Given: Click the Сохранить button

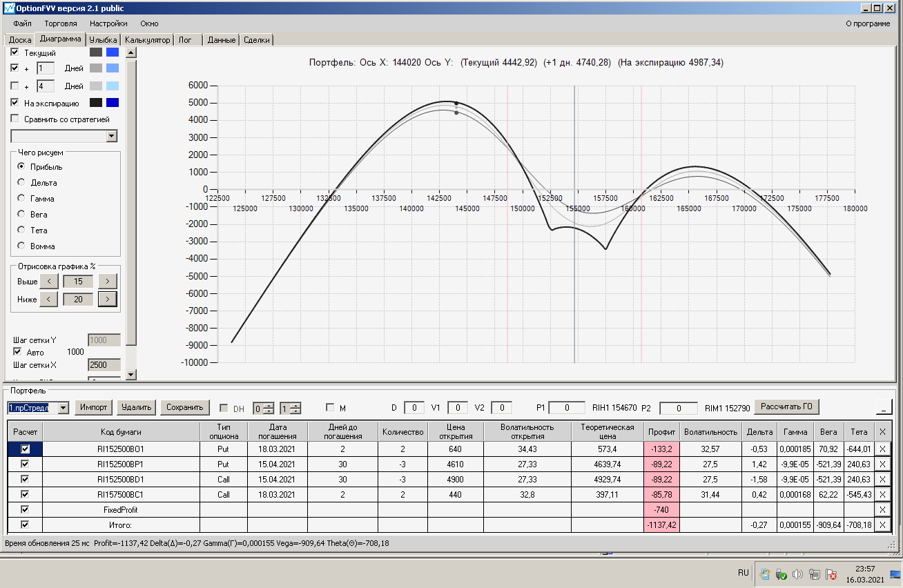Looking at the screenshot, I should pos(185,407).
